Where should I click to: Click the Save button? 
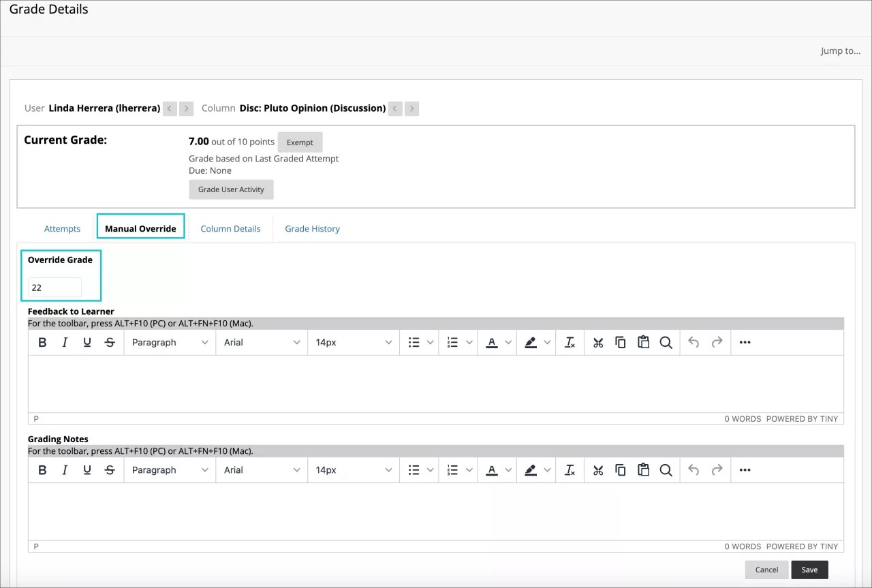point(809,570)
